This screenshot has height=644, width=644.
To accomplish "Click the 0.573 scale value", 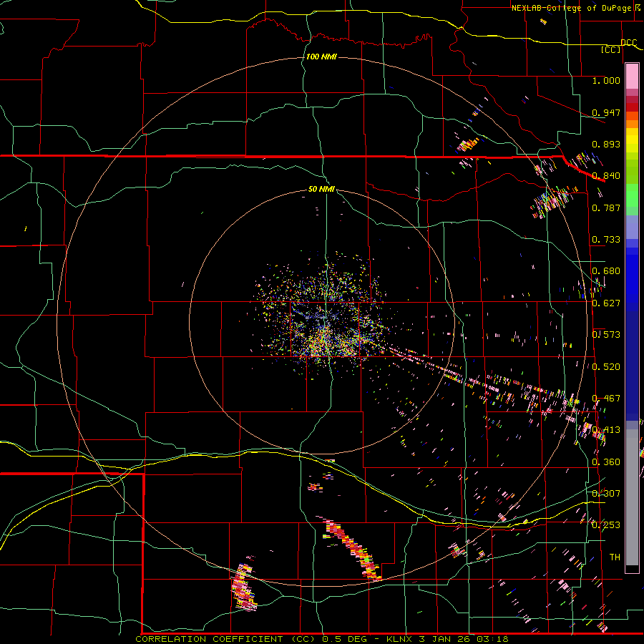I will coord(606,335).
